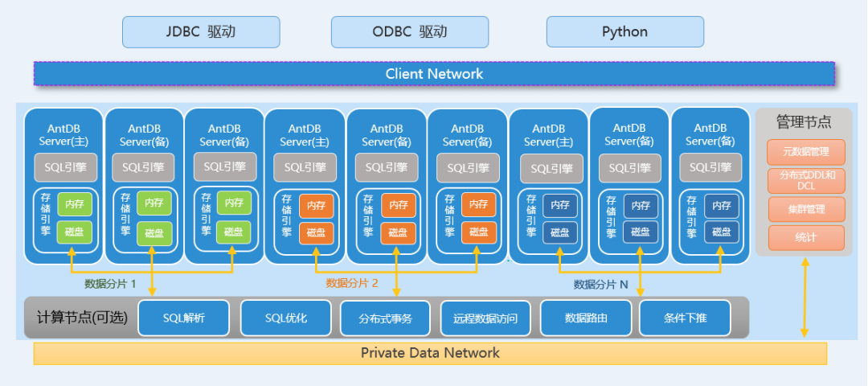Select the 元数据管理 block
Image resolution: width=868 pixels, height=386 pixels.
point(806,152)
